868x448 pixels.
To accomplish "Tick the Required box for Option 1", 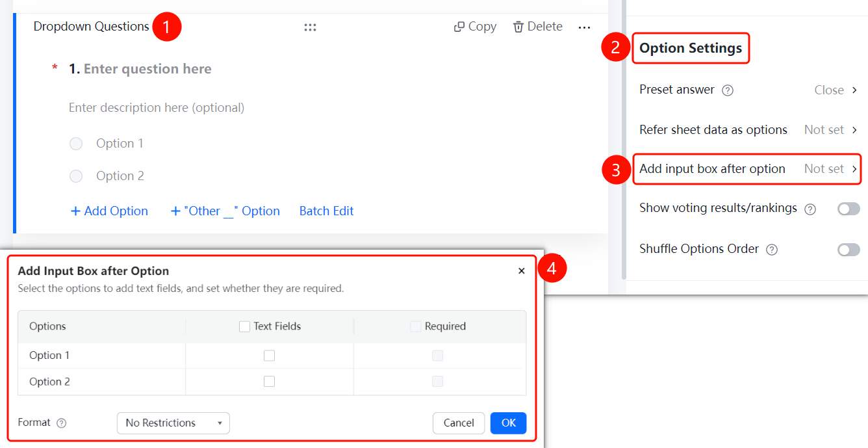I will click(438, 356).
